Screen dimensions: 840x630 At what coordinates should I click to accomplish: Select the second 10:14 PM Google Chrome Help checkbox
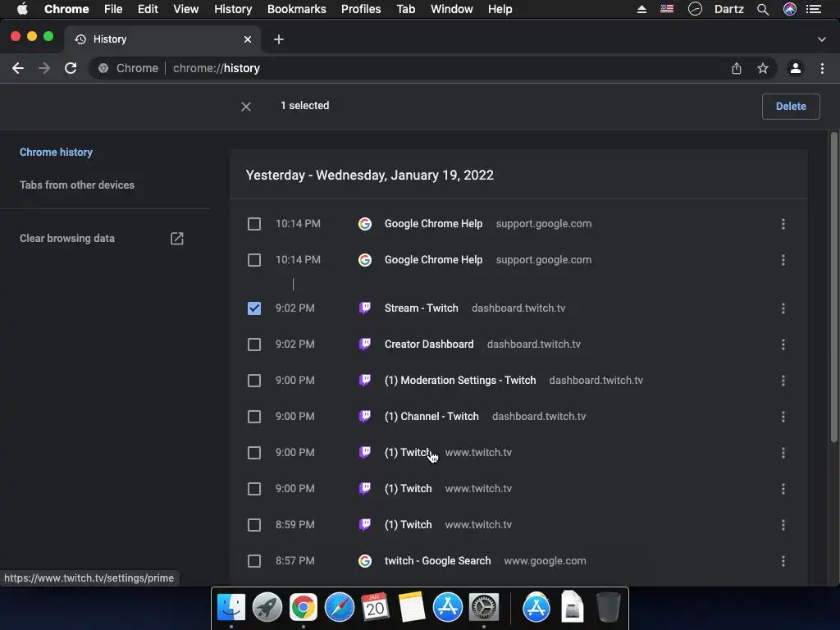(x=254, y=260)
